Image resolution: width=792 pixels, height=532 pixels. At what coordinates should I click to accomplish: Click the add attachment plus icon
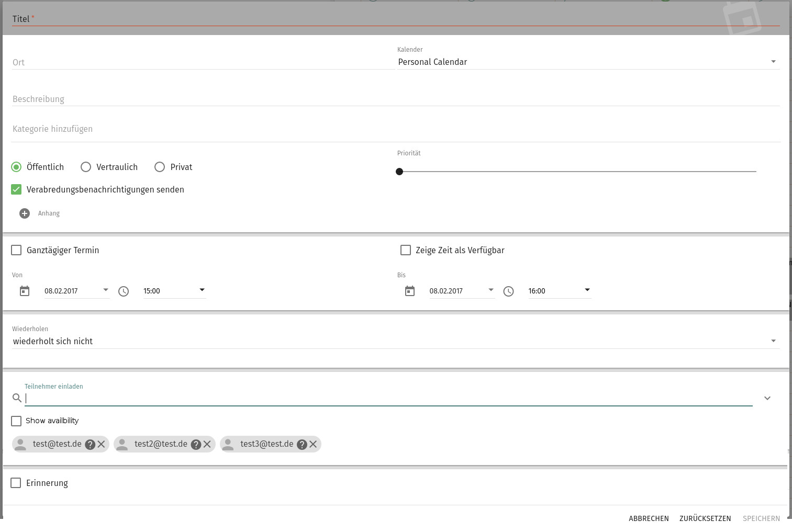click(25, 213)
